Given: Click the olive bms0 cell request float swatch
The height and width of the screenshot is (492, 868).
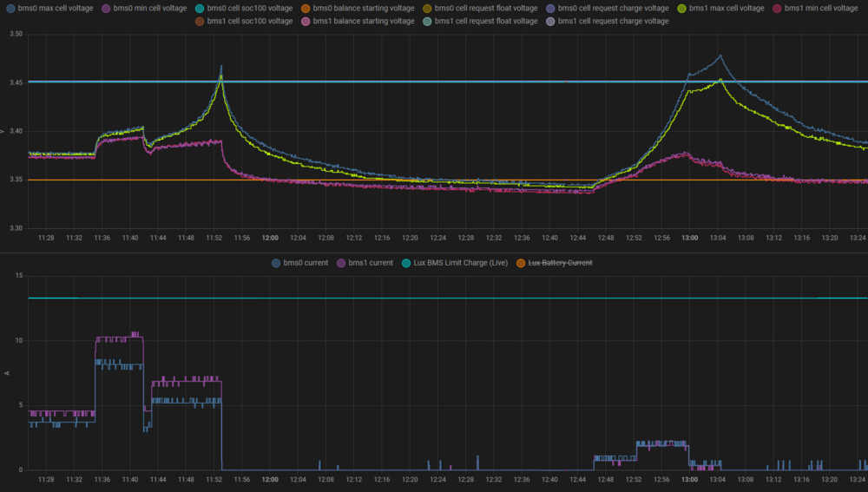Looking at the screenshot, I should (427, 8).
